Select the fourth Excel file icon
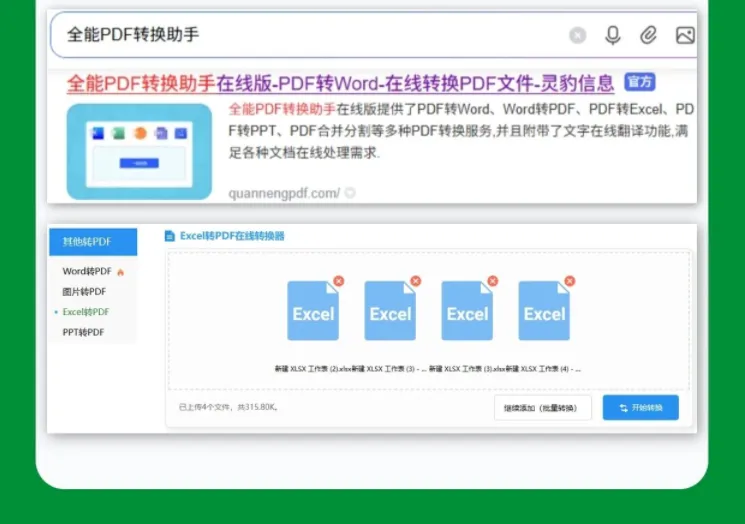745x524 pixels. [x=544, y=311]
